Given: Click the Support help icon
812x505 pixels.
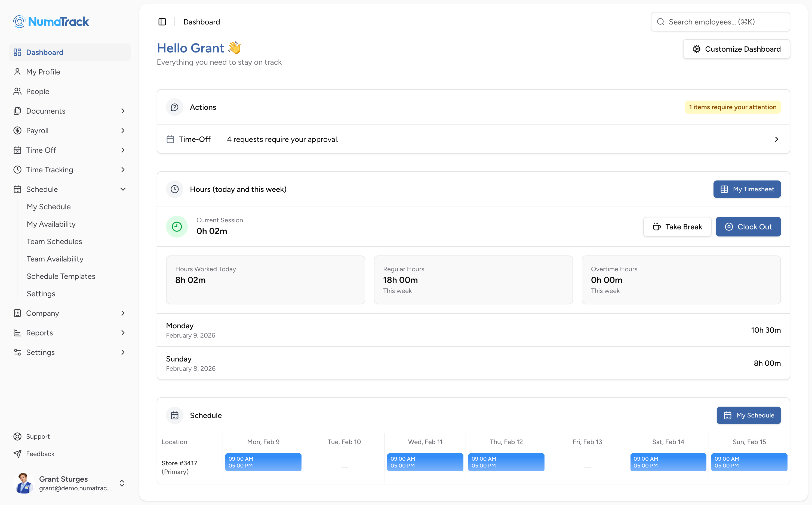Looking at the screenshot, I should [x=18, y=436].
